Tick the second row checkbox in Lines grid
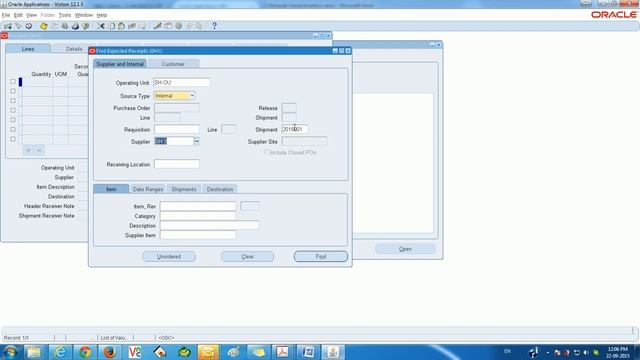The width and height of the screenshot is (640, 360). click(x=13, y=91)
